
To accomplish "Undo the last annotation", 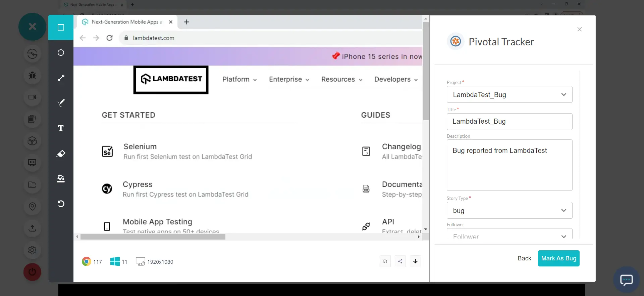I will (x=61, y=204).
